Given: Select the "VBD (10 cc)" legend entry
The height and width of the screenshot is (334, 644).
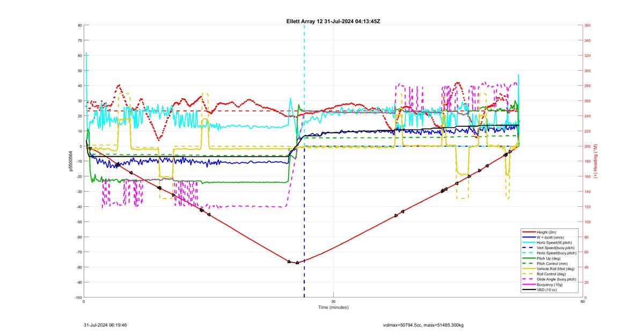Looking at the screenshot, I should click(547, 291).
